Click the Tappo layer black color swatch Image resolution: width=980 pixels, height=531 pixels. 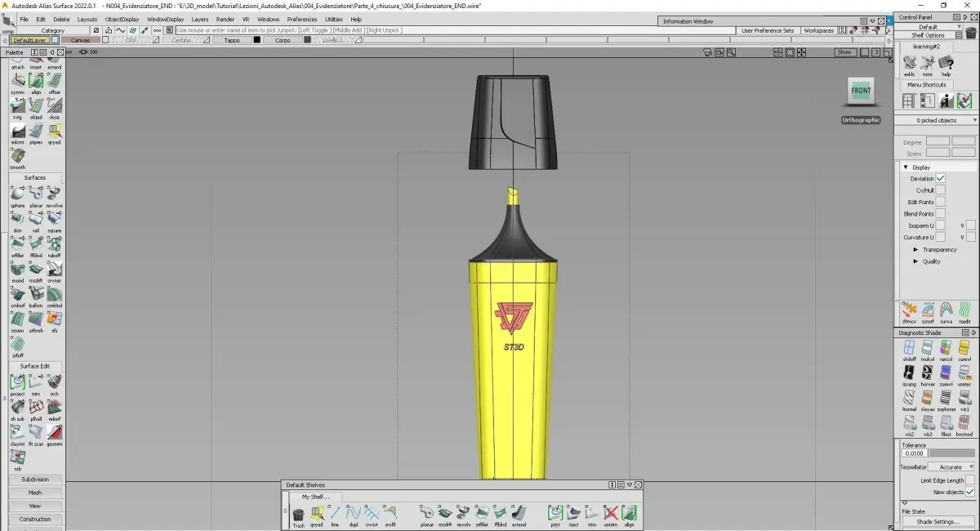click(256, 39)
